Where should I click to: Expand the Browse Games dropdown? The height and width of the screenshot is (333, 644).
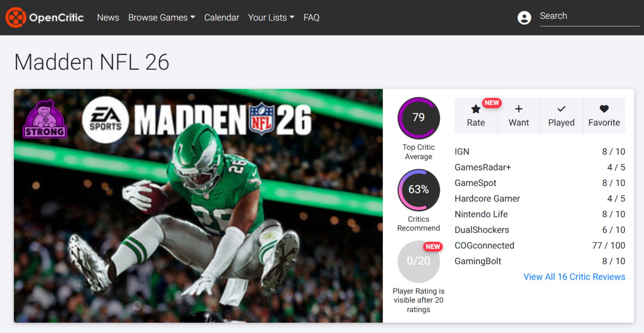161,17
